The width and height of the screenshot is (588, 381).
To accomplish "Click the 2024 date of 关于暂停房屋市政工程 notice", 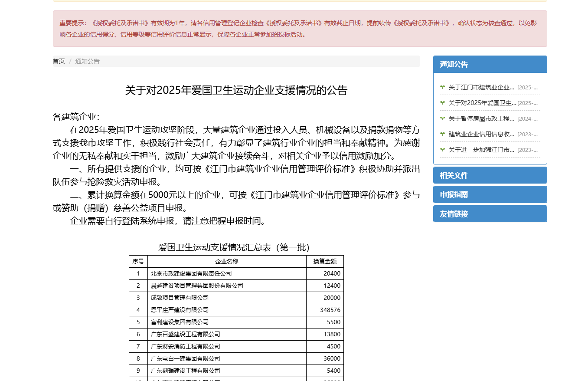I will pyautogui.click(x=528, y=118).
